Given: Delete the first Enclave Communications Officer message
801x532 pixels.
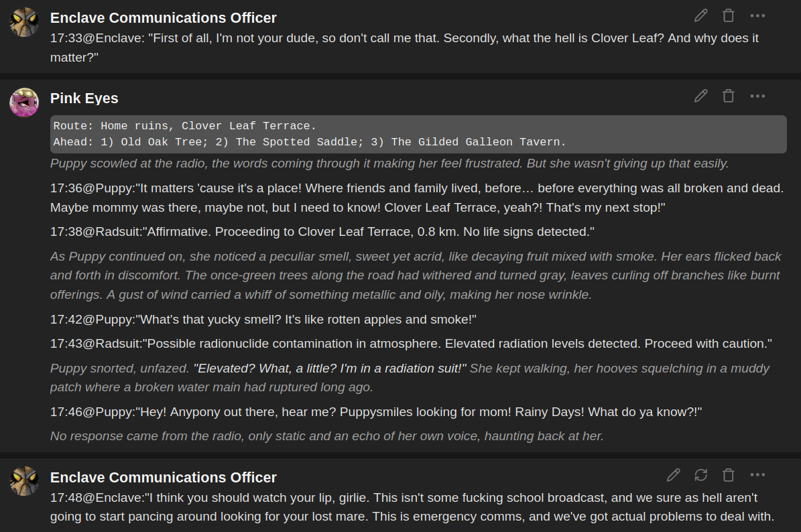Looking at the screenshot, I should point(729,16).
